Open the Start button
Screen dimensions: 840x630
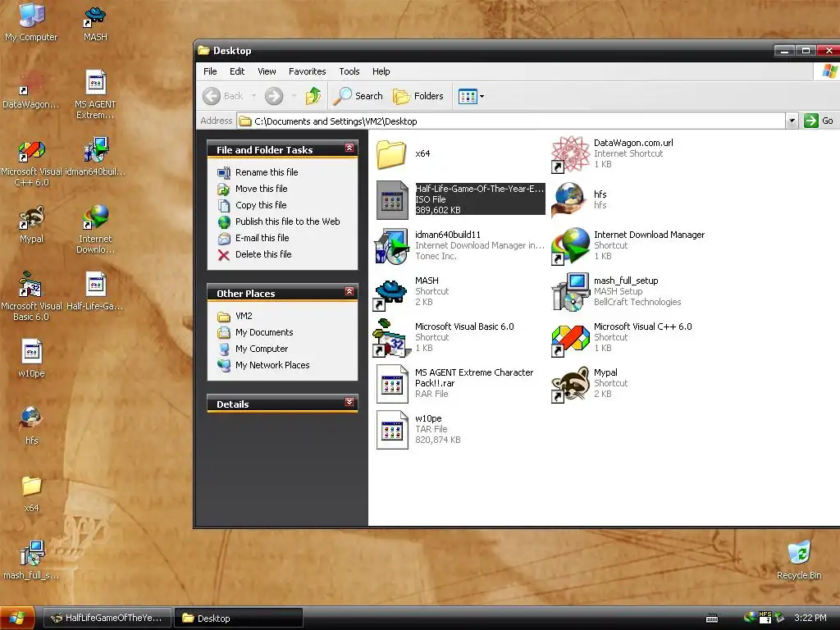coord(18,619)
